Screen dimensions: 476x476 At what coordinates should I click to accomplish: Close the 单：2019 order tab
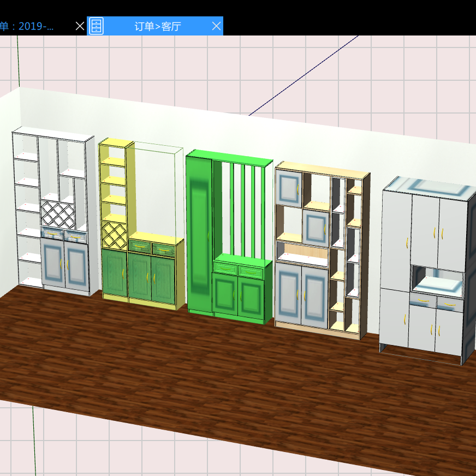click(79, 26)
